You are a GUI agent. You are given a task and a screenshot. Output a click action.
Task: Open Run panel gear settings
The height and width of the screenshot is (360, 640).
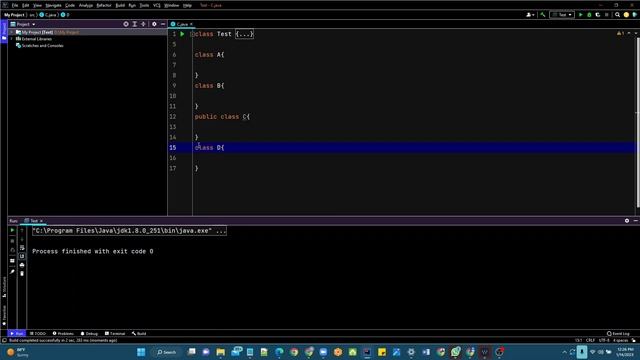click(x=627, y=221)
